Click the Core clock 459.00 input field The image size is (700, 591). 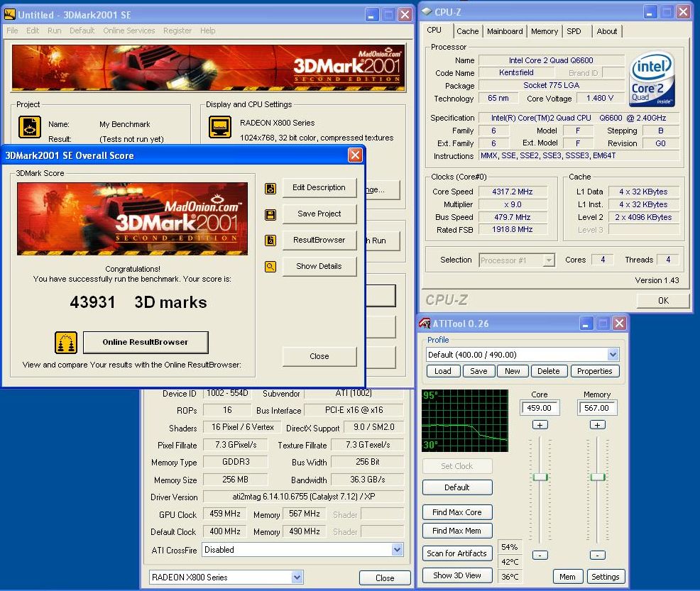point(540,408)
